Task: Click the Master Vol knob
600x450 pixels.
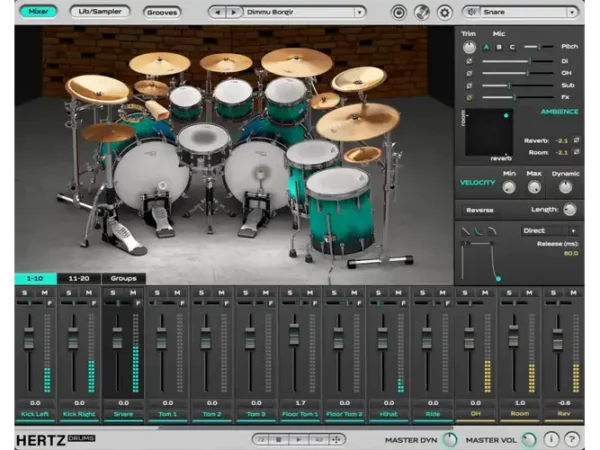Action: (x=530, y=440)
